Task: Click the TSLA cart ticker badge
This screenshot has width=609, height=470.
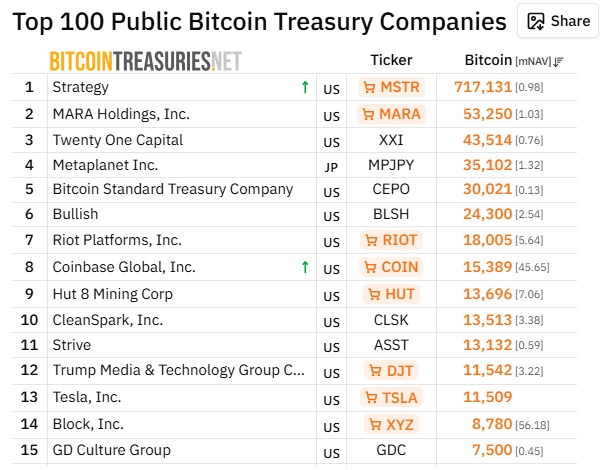Action: pos(391,398)
